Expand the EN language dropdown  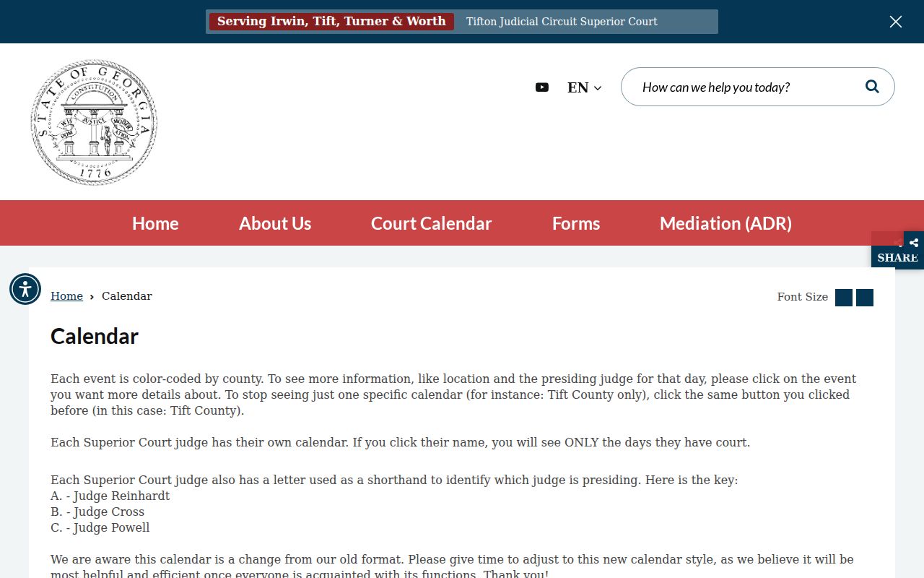coord(584,87)
